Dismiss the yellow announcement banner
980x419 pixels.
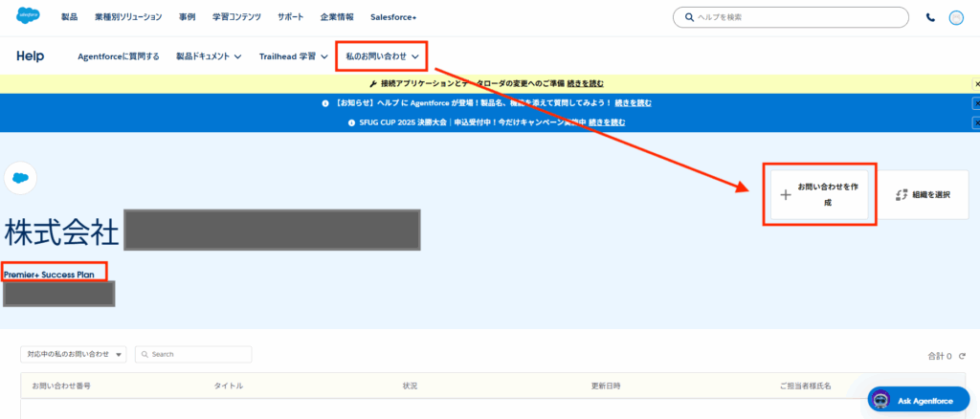(x=976, y=84)
